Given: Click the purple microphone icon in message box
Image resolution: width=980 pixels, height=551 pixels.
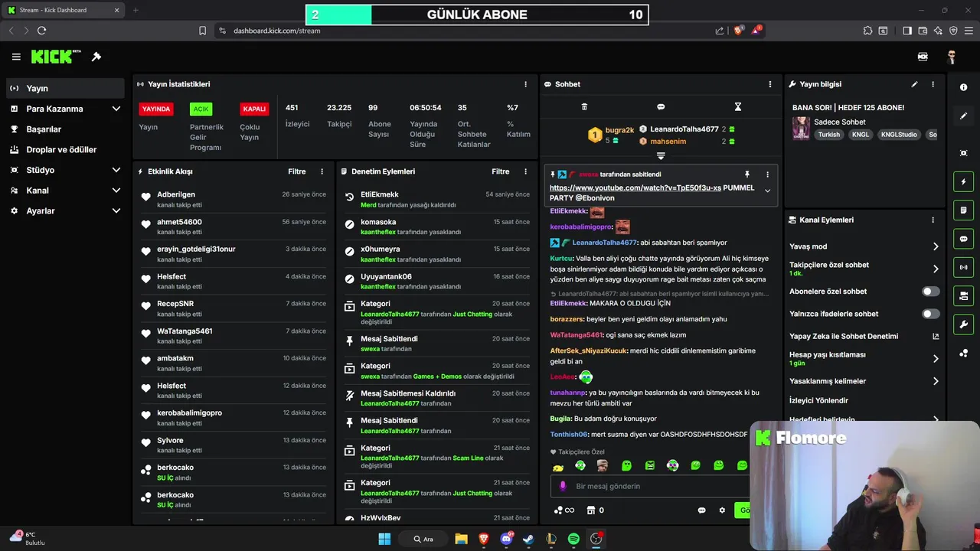Looking at the screenshot, I should [x=563, y=486].
